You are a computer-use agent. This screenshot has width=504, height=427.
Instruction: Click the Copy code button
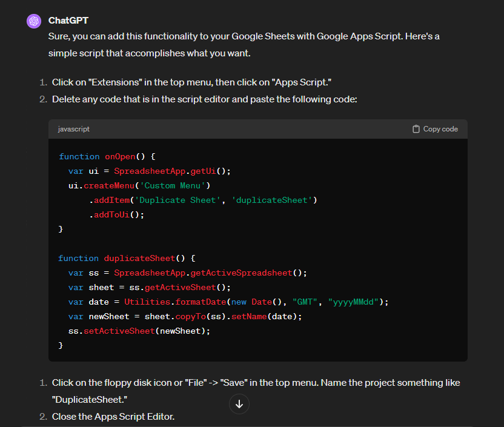pos(435,129)
